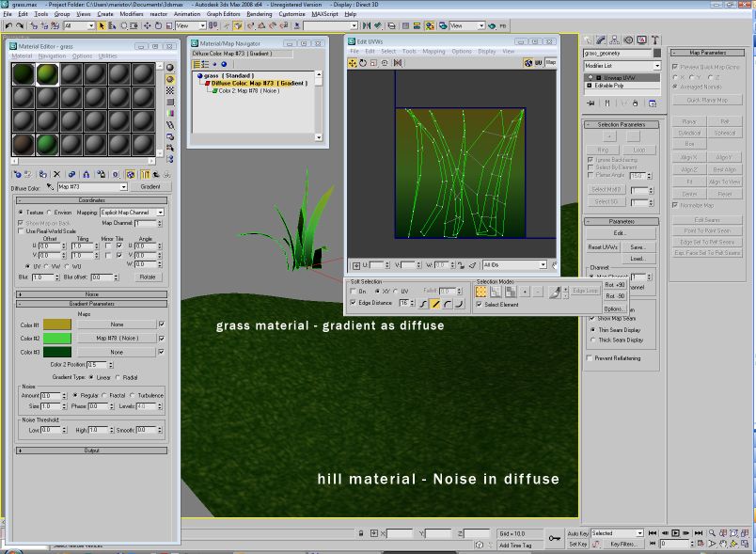Click Play Animation button
Image resolution: width=756 pixels, height=554 pixels.
tap(675, 533)
